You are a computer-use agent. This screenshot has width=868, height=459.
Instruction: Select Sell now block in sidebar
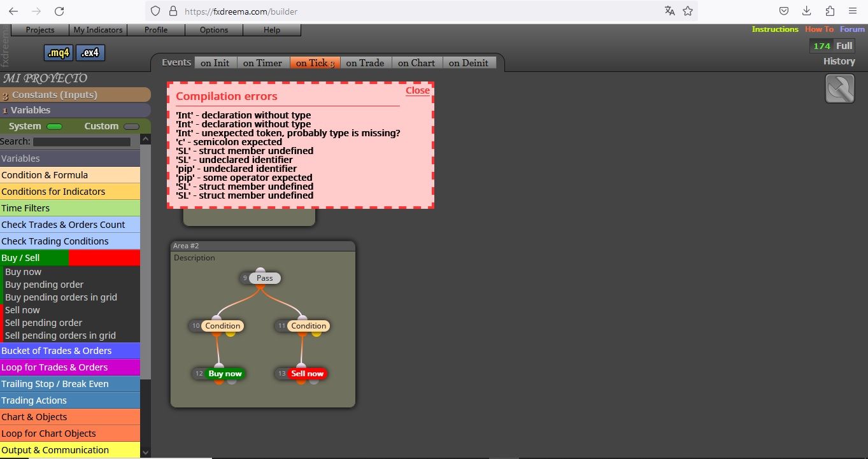(22, 310)
